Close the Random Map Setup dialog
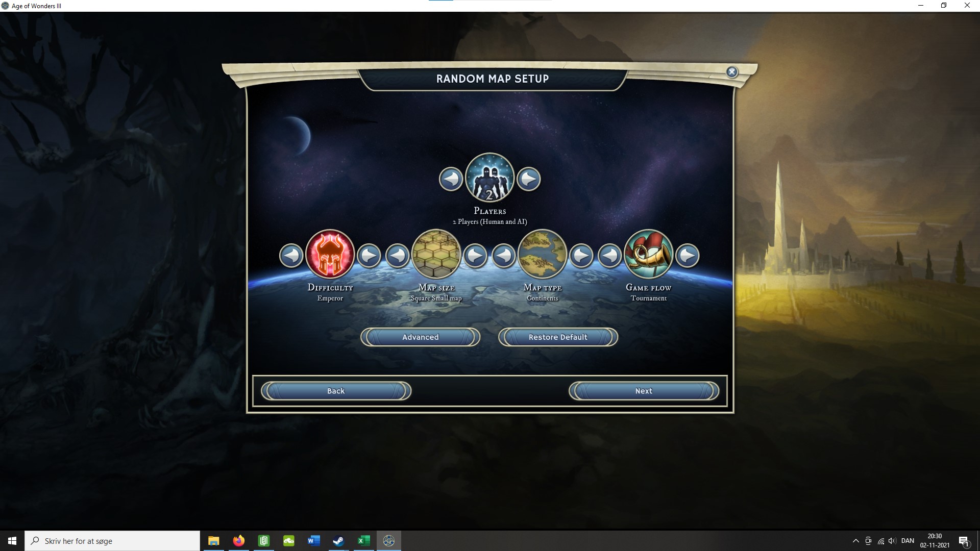Viewport: 980px width, 551px height. click(x=732, y=72)
